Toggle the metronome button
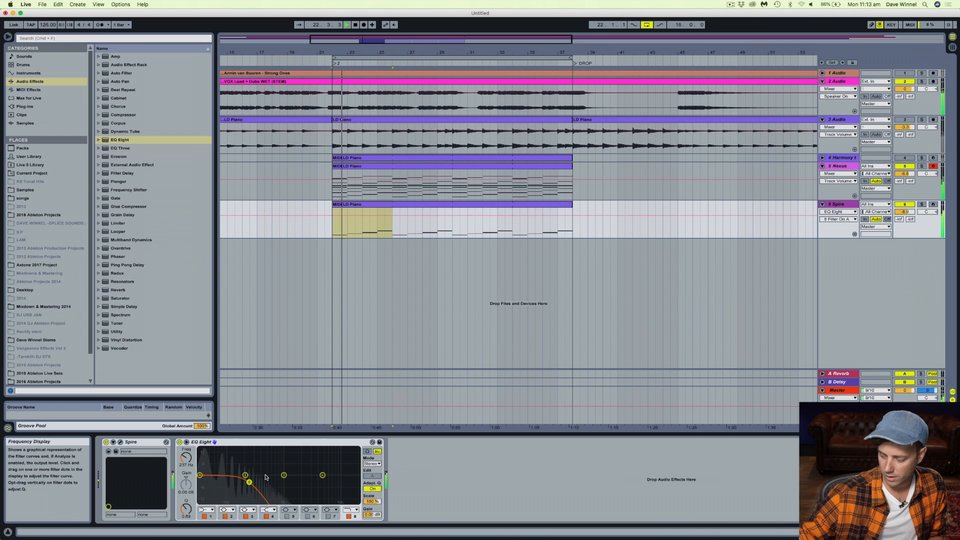The height and width of the screenshot is (540, 960). point(100,24)
